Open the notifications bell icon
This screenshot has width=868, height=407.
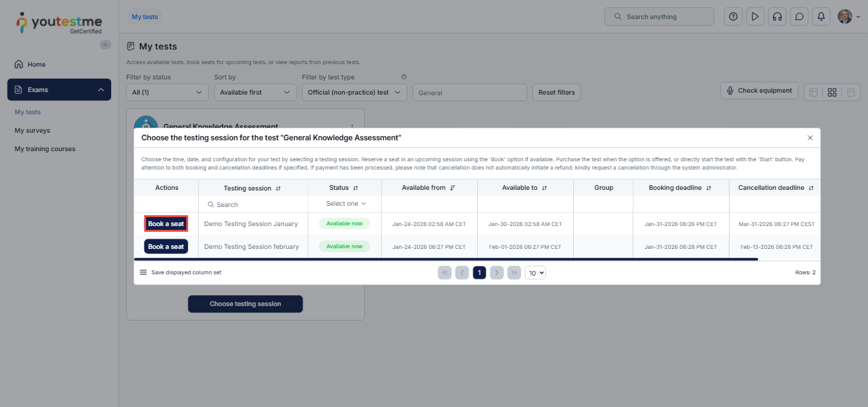(821, 17)
